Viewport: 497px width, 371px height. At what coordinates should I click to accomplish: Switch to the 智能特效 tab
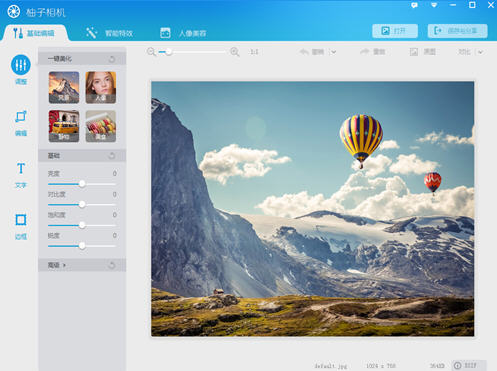coord(110,33)
